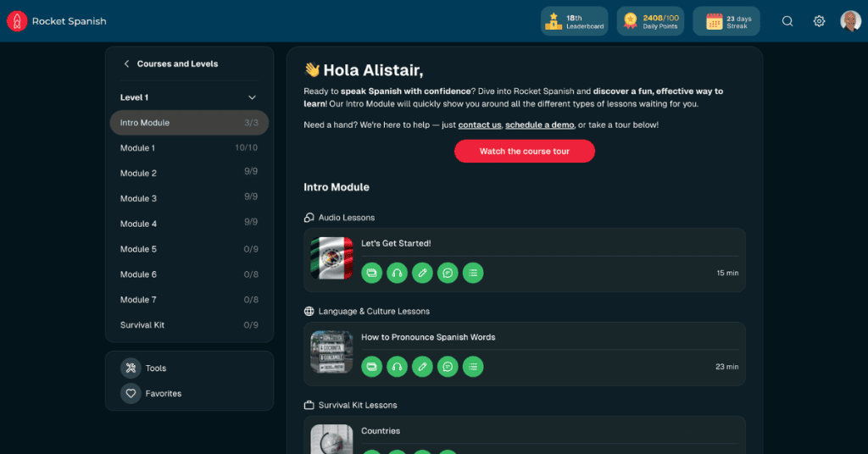The width and height of the screenshot is (868, 454).
Task: Open the settings gear icon
Action: (819, 21)
